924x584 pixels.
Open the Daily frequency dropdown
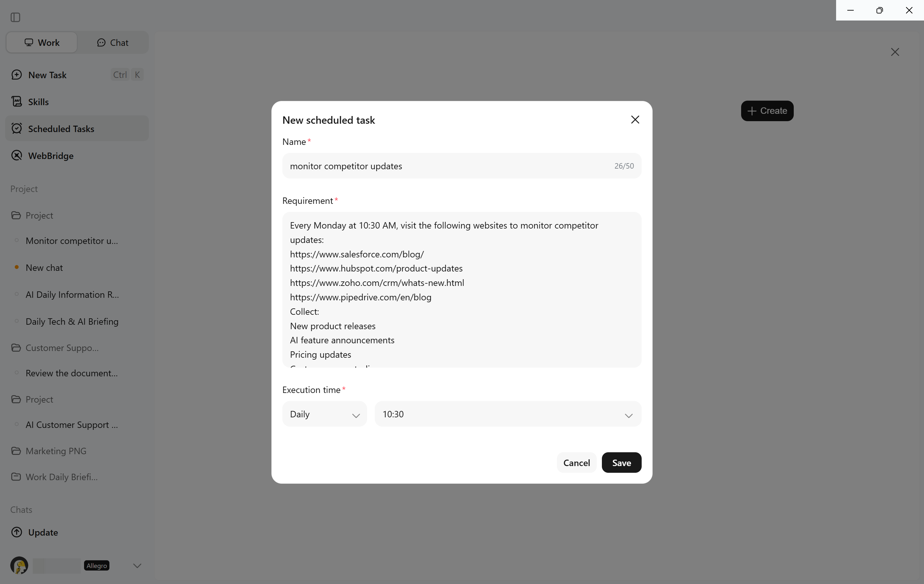[x=324, y=414]
